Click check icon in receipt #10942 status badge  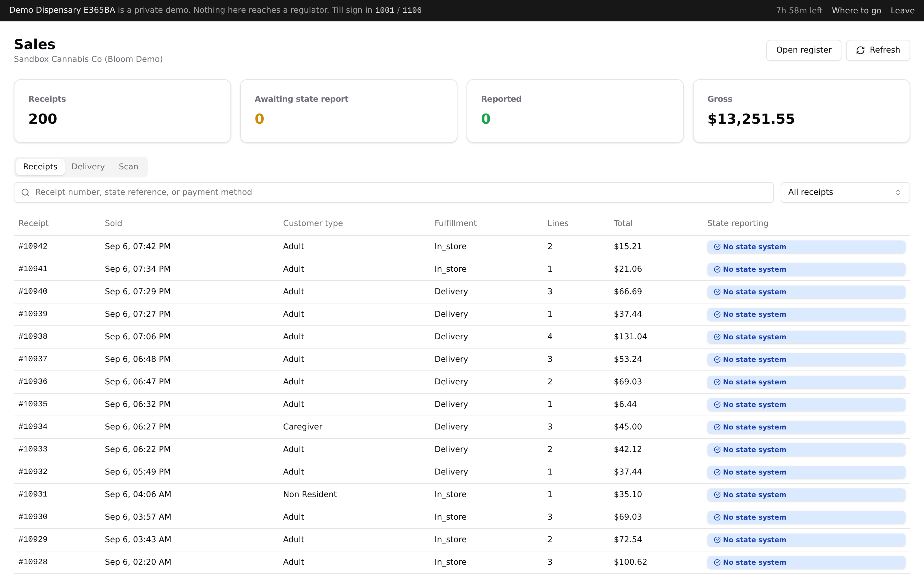point(717,247)
